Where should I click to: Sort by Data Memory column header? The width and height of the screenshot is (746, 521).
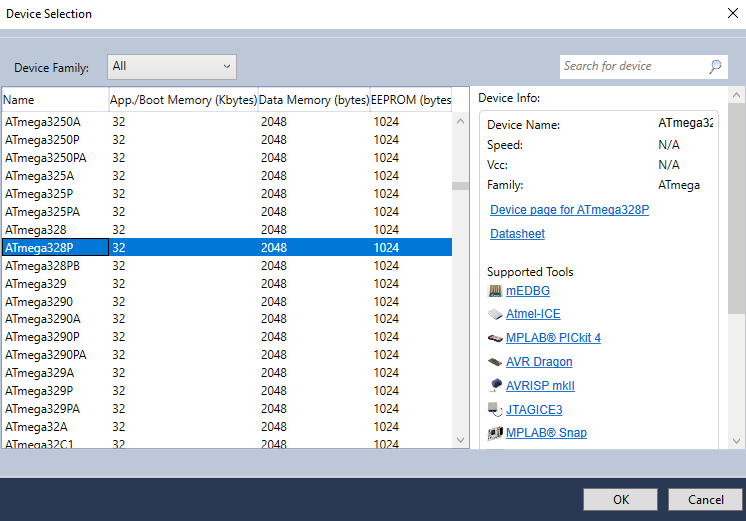(314, 100)
